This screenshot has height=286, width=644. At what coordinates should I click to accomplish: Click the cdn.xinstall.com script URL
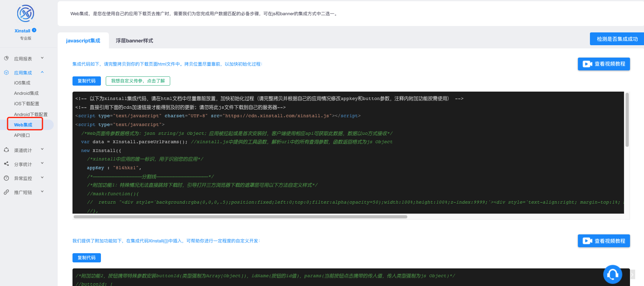point(277,116)
